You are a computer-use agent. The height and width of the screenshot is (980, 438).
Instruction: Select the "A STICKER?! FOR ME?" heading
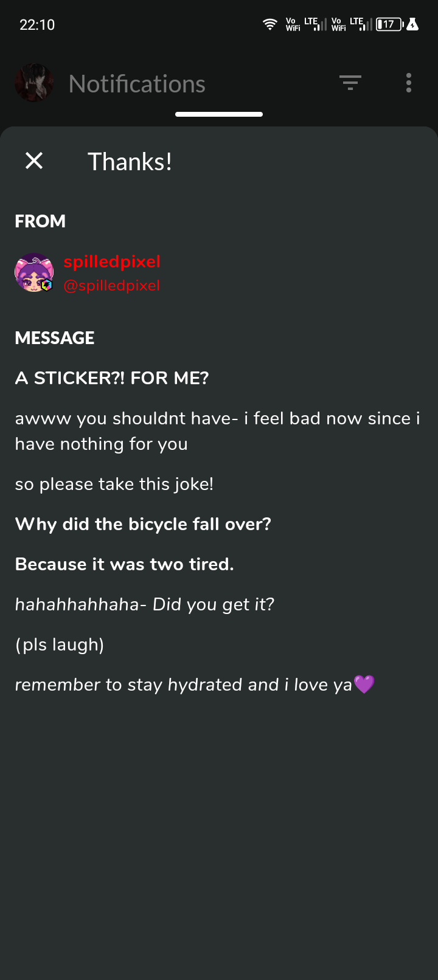pos(112,378)
